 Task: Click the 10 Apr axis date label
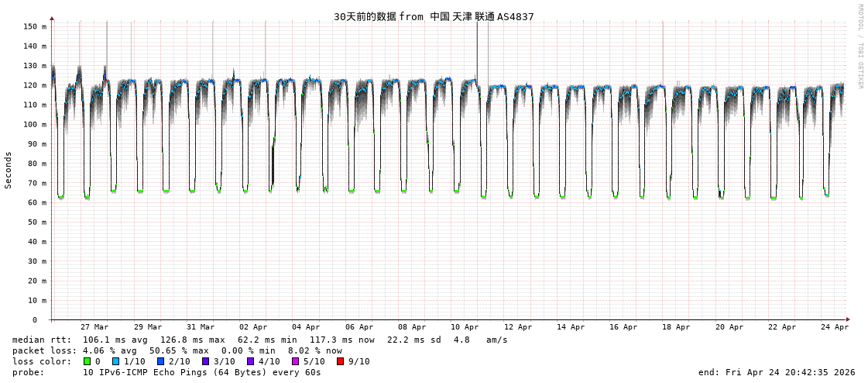tap(465, 327)
